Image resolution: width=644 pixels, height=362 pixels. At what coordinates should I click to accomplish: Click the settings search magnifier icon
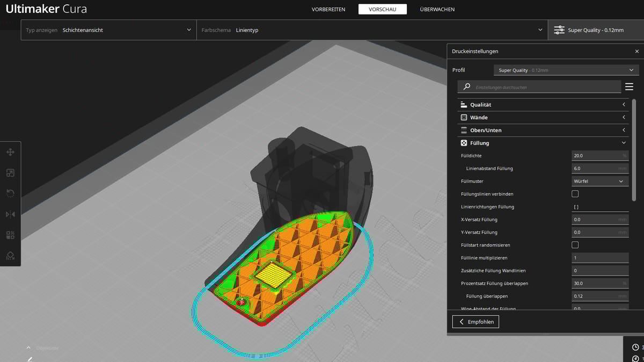[467, 86]
